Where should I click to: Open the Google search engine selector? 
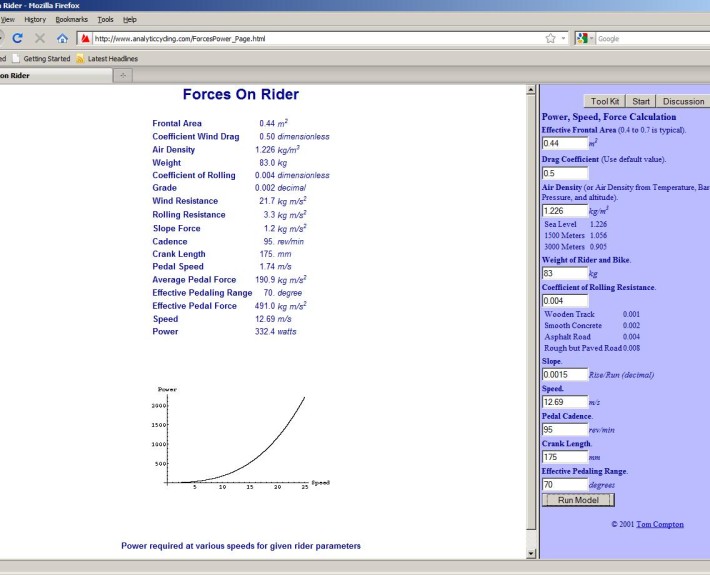[x=585, y=38]
